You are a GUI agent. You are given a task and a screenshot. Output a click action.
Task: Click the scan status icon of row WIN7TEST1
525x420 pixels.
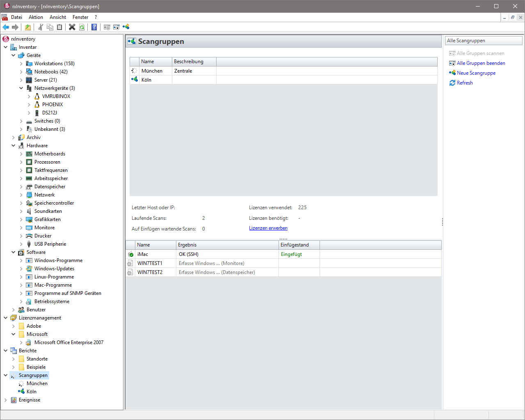(130, 263)
